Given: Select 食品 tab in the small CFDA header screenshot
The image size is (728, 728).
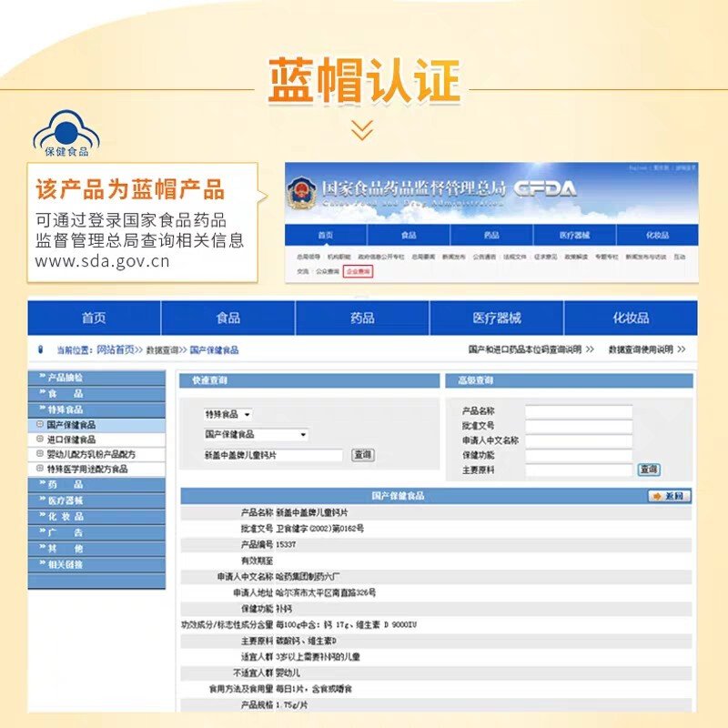Looking at the screenshot, I should pos(409,235).
